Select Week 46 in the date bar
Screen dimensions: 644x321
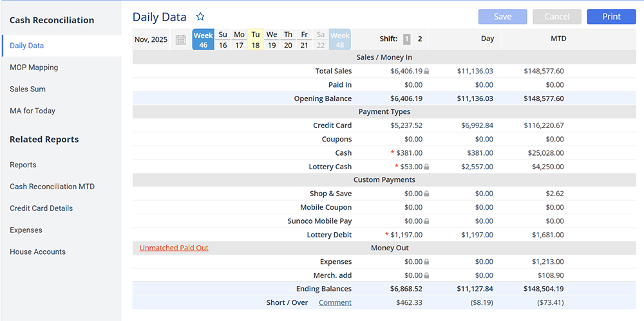[203, 40]
